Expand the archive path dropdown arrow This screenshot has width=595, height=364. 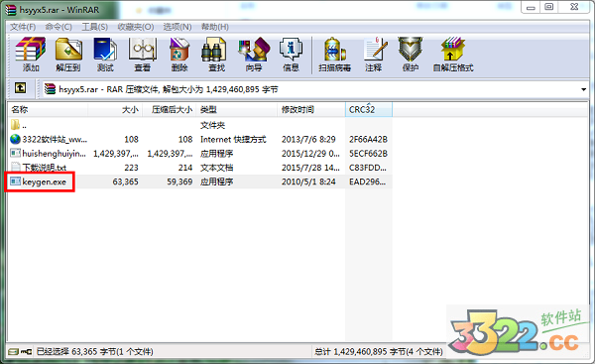pos(584,89)
